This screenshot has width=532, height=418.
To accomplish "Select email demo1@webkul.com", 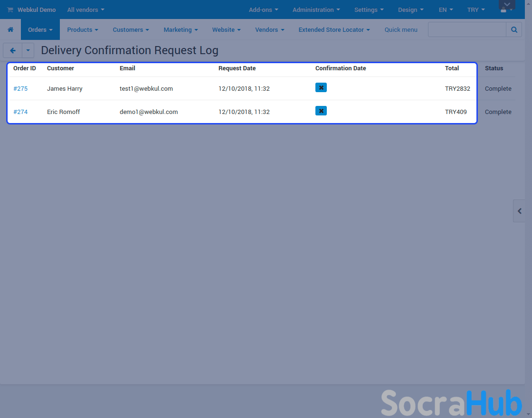I will click(149, 112).
